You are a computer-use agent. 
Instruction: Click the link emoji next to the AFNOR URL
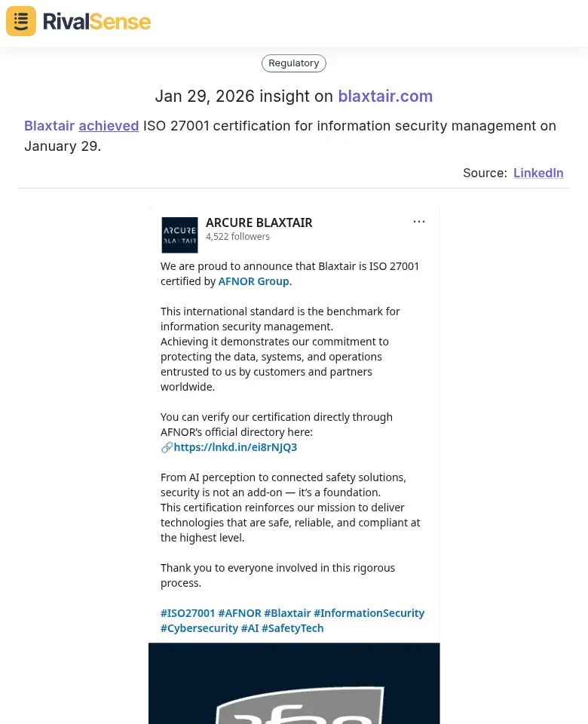167,446
